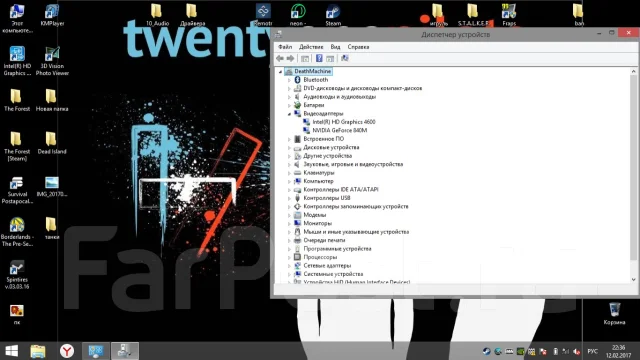Select Системные устройства row
This screenshot has width=640, height=360.
pyautogui.click(x=333, y=274)
